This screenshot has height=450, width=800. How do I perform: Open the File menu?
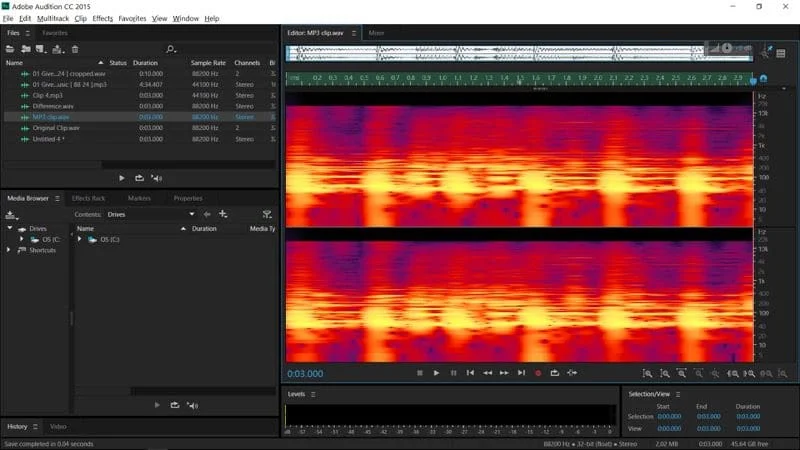click(x=8, y=18)
